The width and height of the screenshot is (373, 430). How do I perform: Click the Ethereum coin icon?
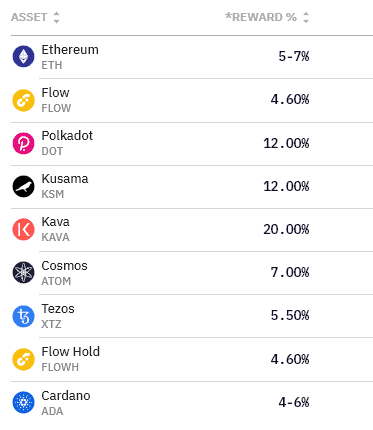pyautogui.click(x=23, y=56)
